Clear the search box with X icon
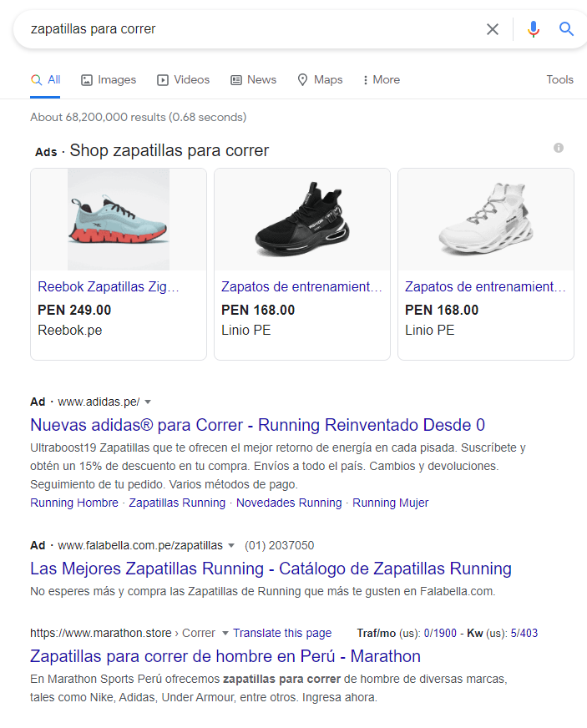 click(493, 29)
